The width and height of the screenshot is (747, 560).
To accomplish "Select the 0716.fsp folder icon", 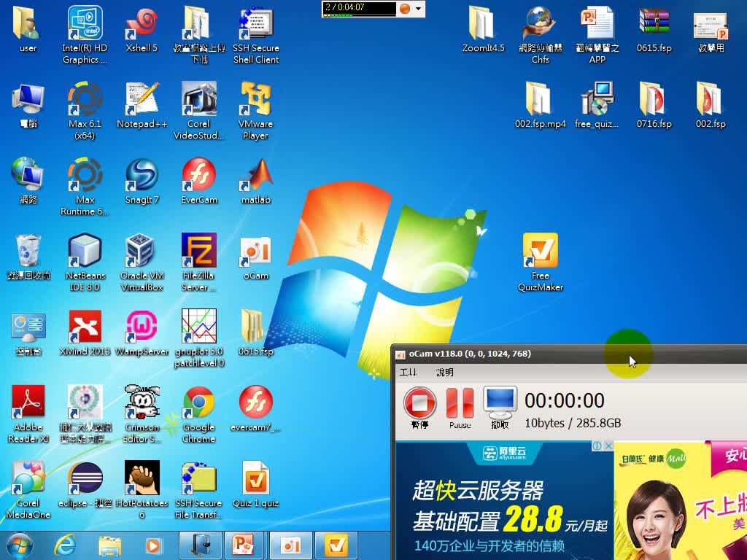I will pyautogui.click(x=654, y=105).
